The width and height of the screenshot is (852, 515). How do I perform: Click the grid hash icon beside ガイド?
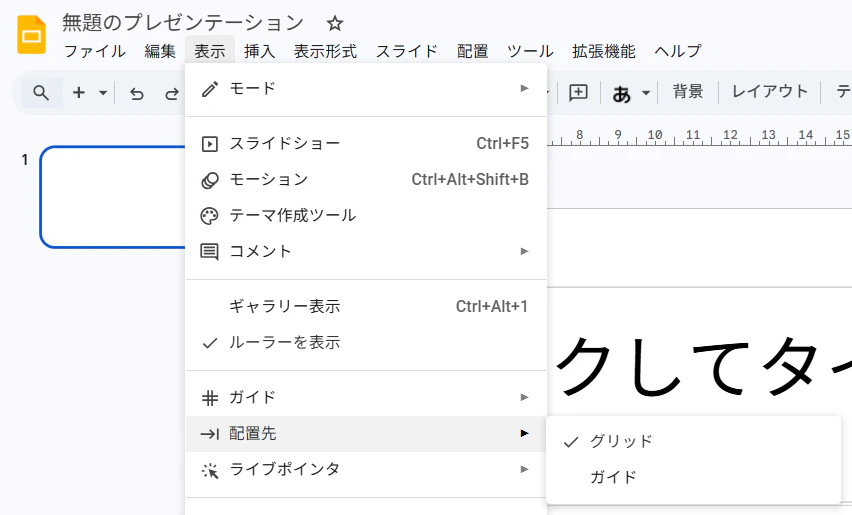[x=210, y=398]
